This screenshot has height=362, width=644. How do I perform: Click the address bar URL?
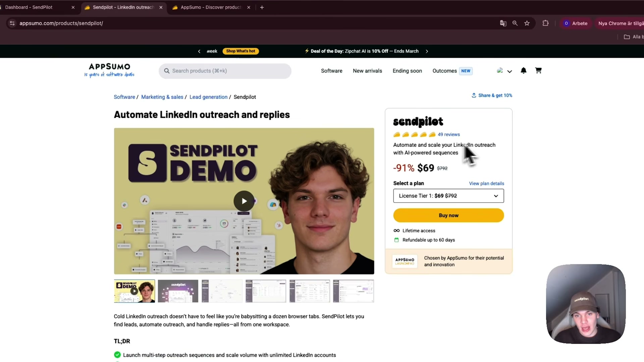[x=61, y=23]
